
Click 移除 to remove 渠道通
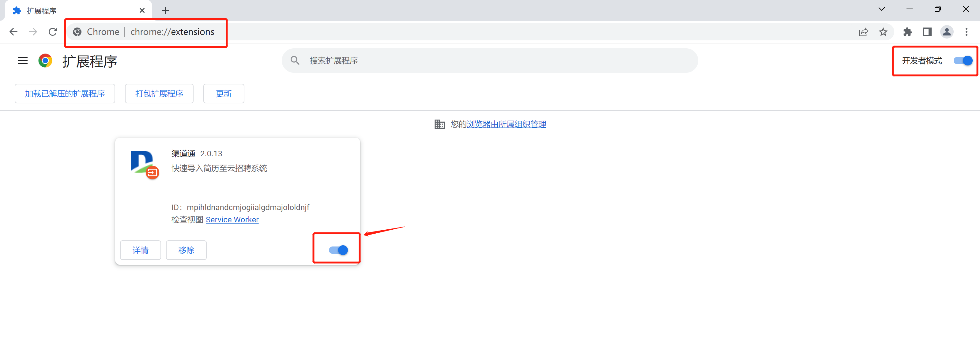186,250
